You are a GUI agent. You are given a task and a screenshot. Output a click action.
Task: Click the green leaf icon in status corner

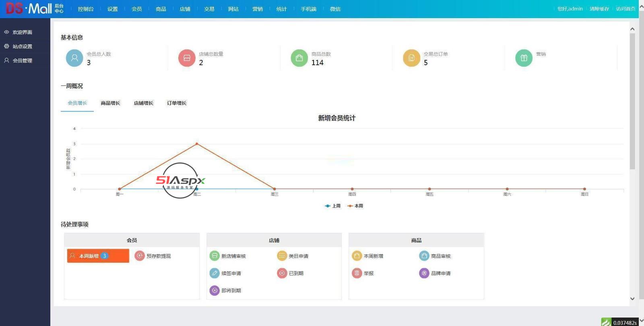tap(606, 322)
